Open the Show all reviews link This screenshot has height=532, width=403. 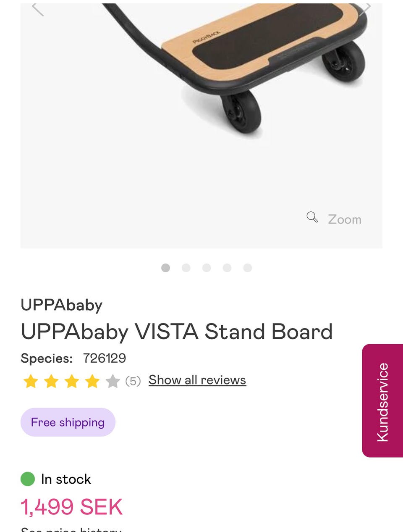coord(197,380)
